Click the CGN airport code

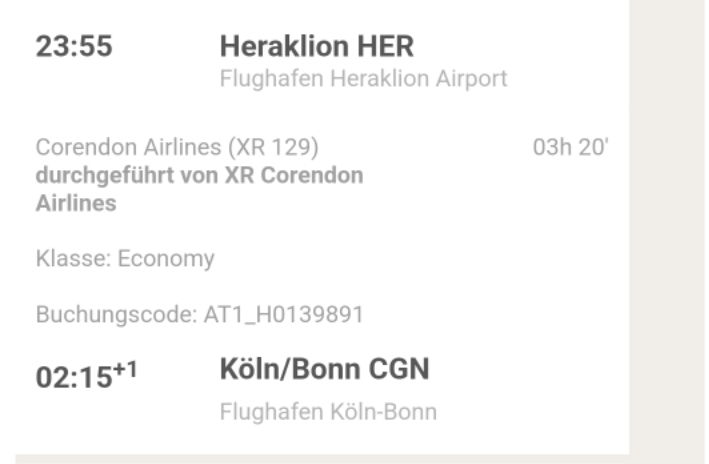tap(398, 369)
